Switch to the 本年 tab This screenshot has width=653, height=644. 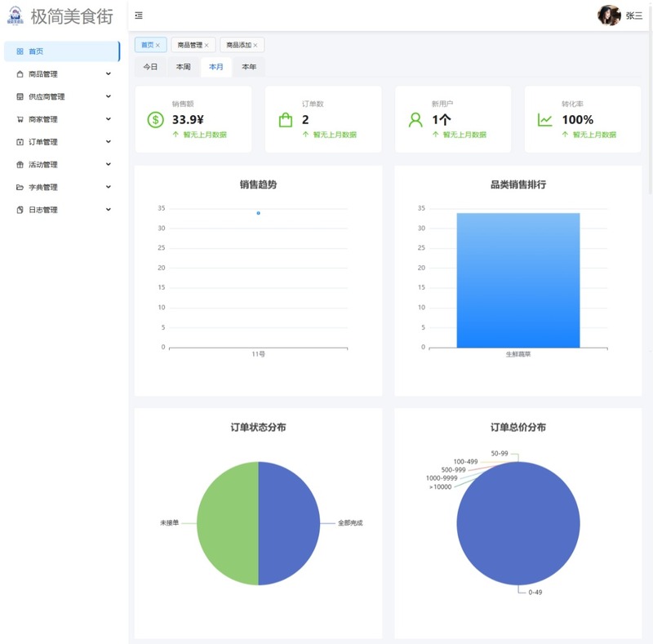click(x=249, y=67)
